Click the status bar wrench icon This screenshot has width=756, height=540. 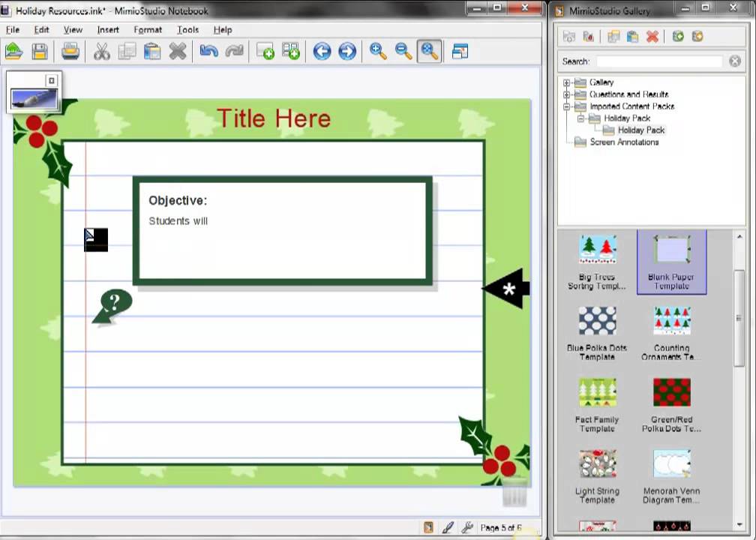point(466,527)
